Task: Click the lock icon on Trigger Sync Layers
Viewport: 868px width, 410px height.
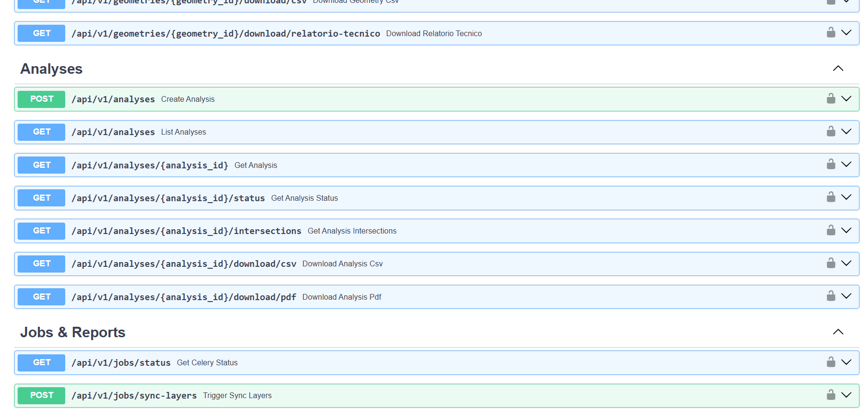Action: (x=831, y=395)
